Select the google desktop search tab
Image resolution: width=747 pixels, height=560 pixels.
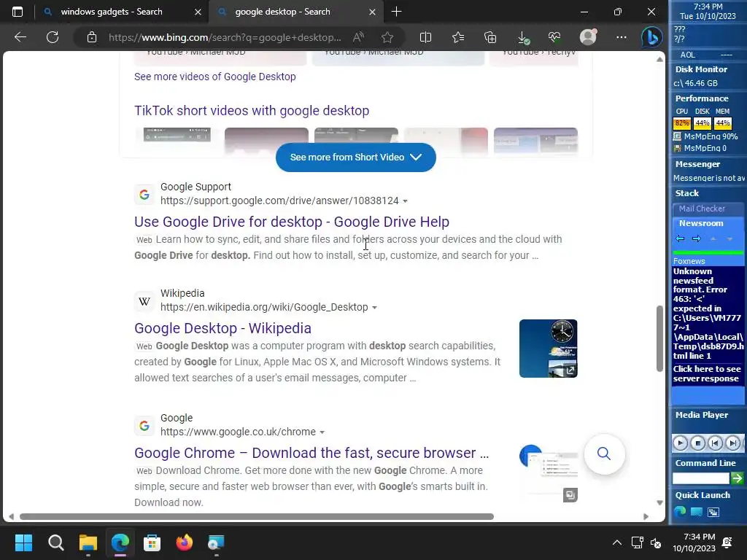coord(282,12)
